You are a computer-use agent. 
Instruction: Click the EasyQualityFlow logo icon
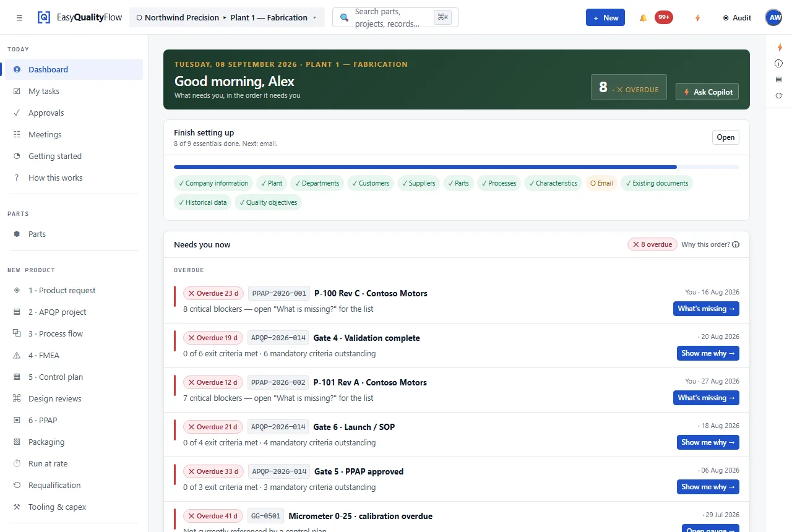43,17
